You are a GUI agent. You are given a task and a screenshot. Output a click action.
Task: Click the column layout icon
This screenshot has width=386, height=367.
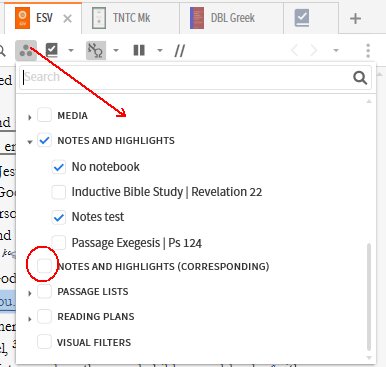tap(139, 51)
